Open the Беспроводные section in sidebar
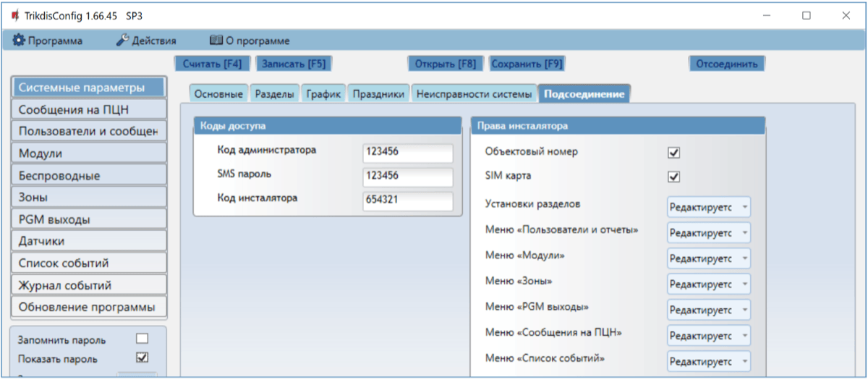Screen dimensions: 868x380 [89, 175]
